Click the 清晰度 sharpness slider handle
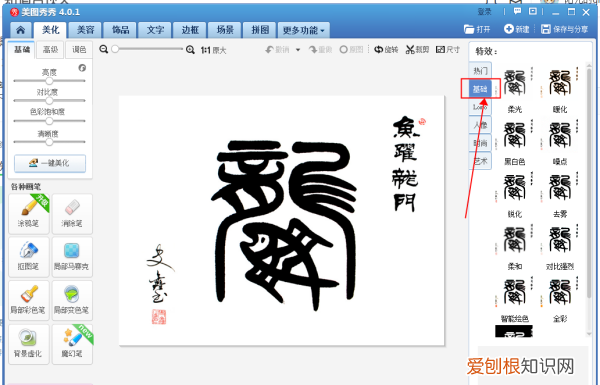This screenshot has width=600, height=385. pyautogui.click(x=49, y=142)
